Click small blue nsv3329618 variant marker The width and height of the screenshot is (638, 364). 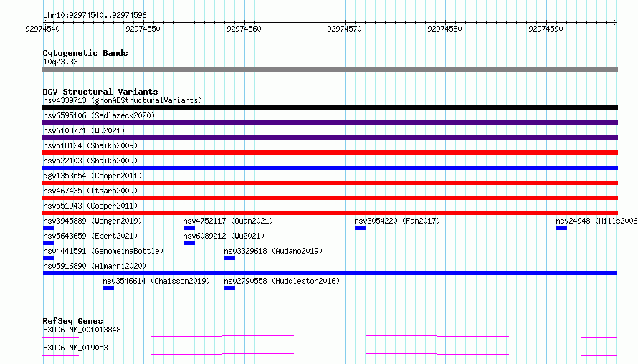pos(229,258)
